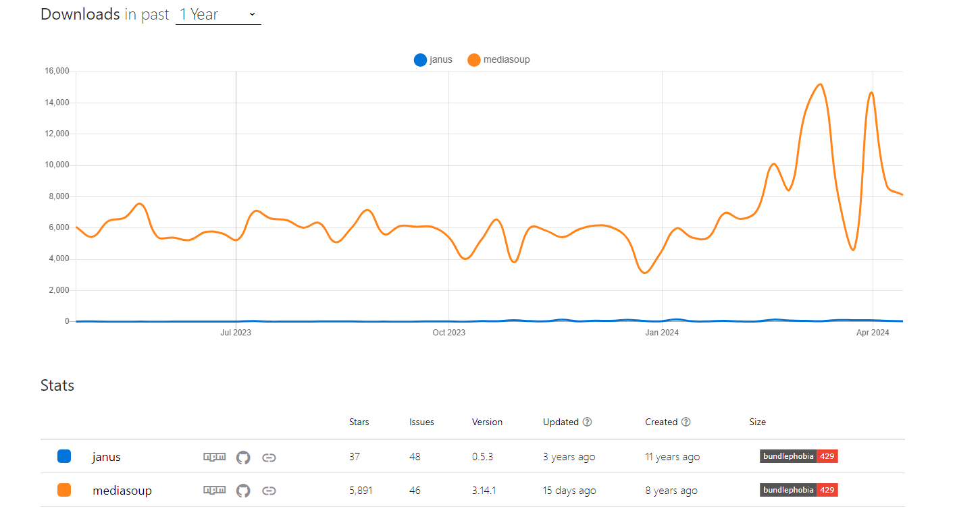This screenshot has width=980, height=523.
Task: Click janus created value 11 years ago
Action: click(x=672, y=457)
